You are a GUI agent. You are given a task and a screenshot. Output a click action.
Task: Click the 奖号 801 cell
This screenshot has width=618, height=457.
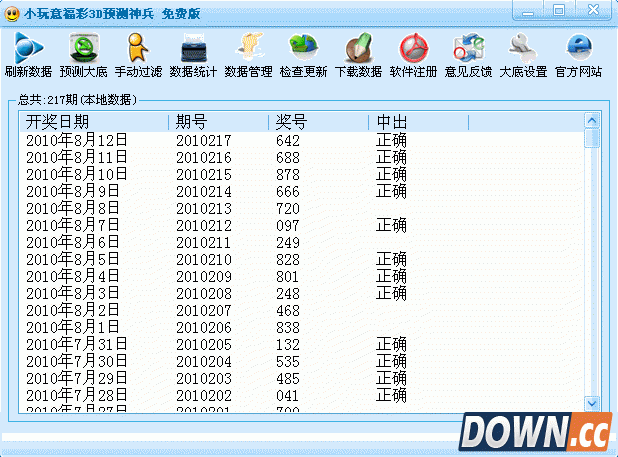[287, 277]
